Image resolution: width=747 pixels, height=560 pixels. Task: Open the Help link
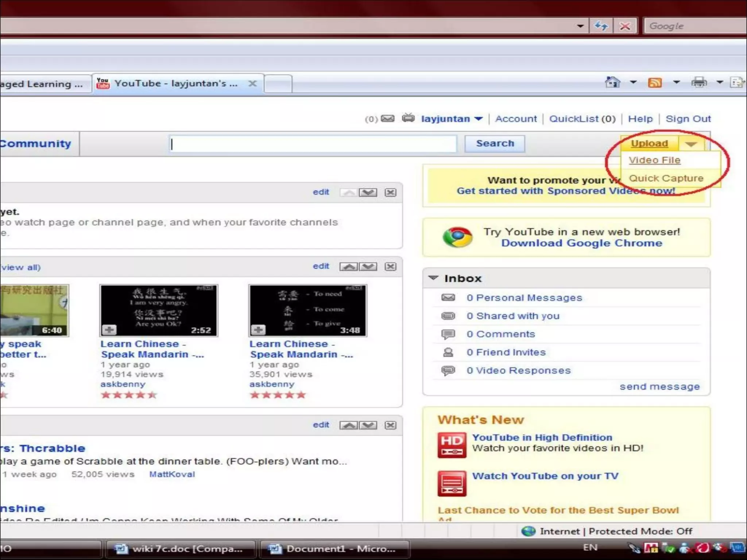pyautogui.click(x=640, y=119)
